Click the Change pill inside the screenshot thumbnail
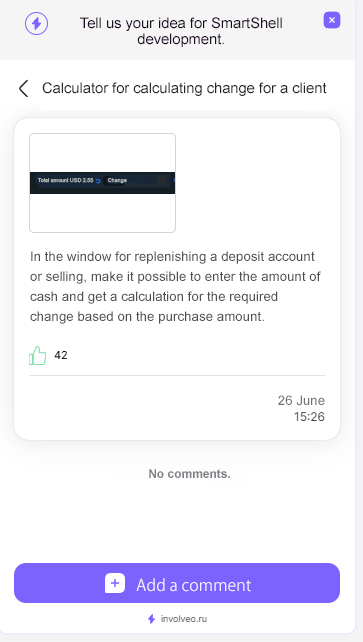The height and width of the screenshot is (642, 363). [x=117, y=180]
